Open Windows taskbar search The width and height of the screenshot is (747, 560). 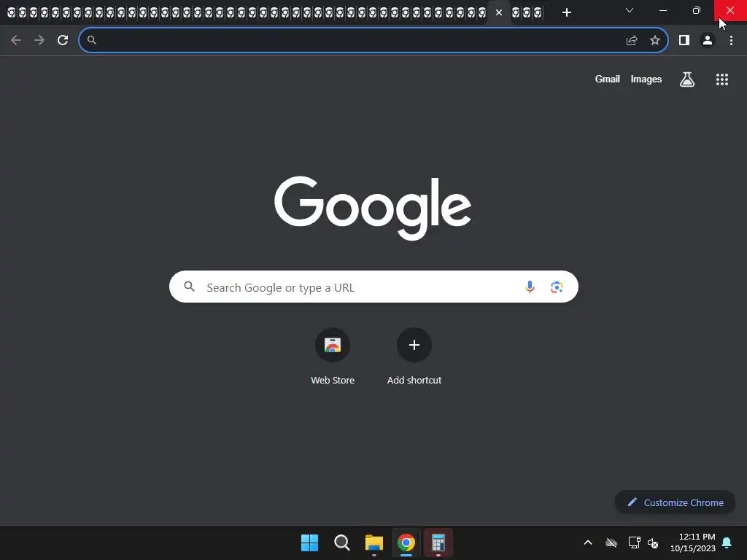[341, 542]
